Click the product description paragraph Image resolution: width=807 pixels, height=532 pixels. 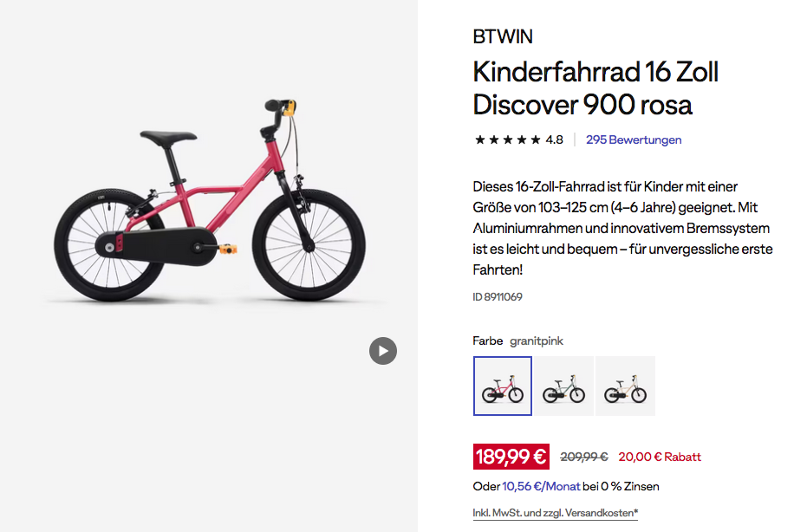point(622,228)
